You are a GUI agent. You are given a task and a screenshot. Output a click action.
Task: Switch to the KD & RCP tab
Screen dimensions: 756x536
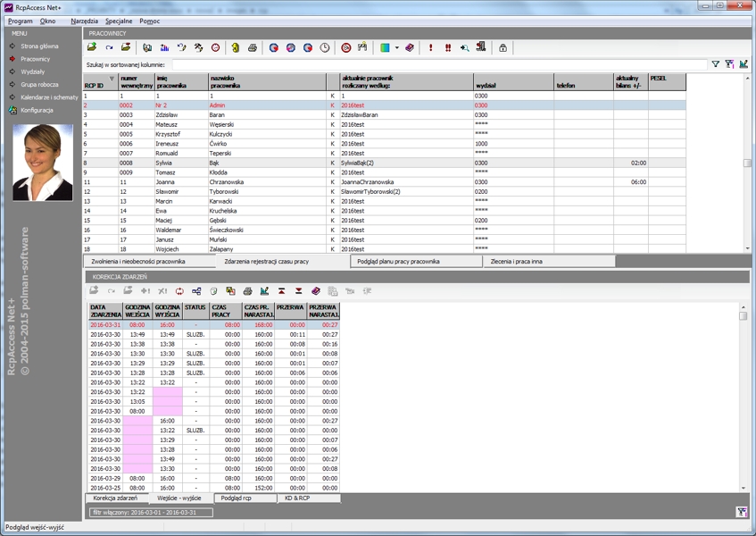pos(296,498)
